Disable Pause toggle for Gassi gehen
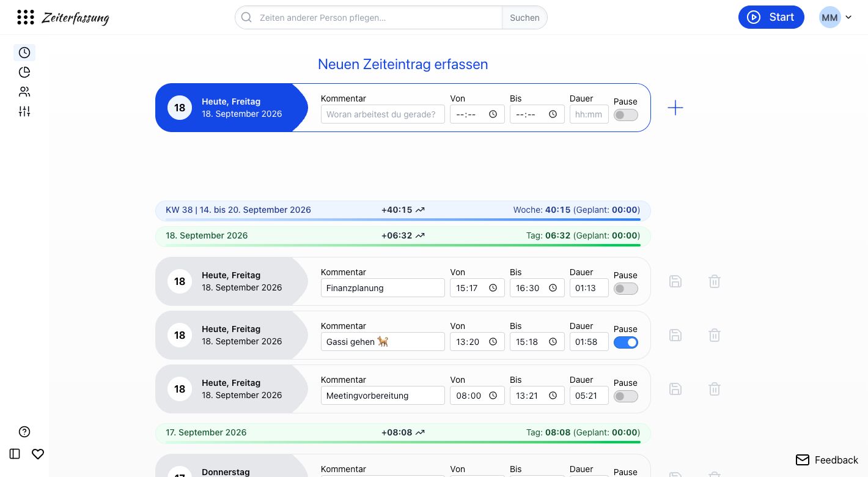Image resolution: width=868 pixels, height=477 pixels. (x=626, y=342)
